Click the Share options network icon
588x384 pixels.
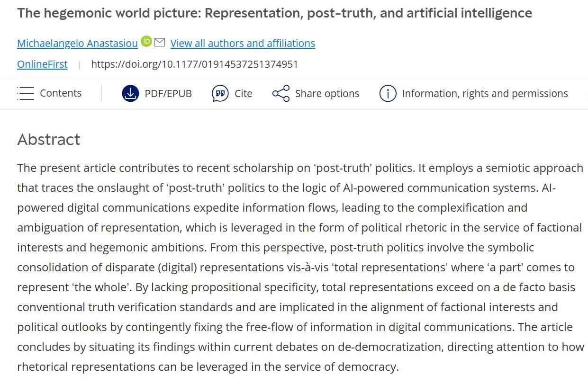[x=281, y=93]
